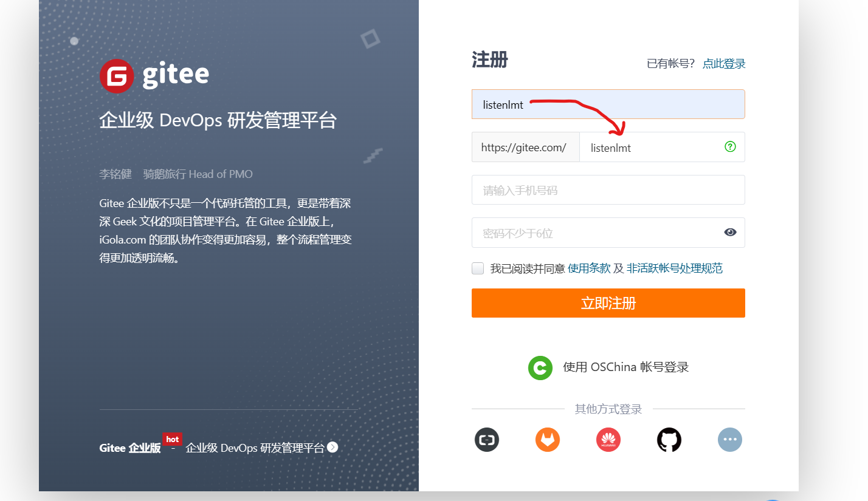This screenshot has height=501, width=868.
Task: Open the 非活跃帐号处理规范 link
Action: pyautogui.click(x=675, y=268)
